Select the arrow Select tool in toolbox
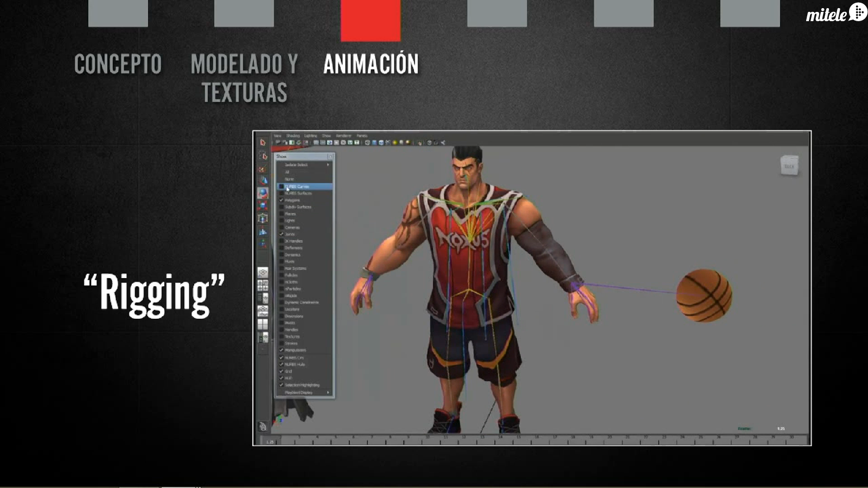Image resolution: width=868 pixels, height=488 pixels. (263, 143)
